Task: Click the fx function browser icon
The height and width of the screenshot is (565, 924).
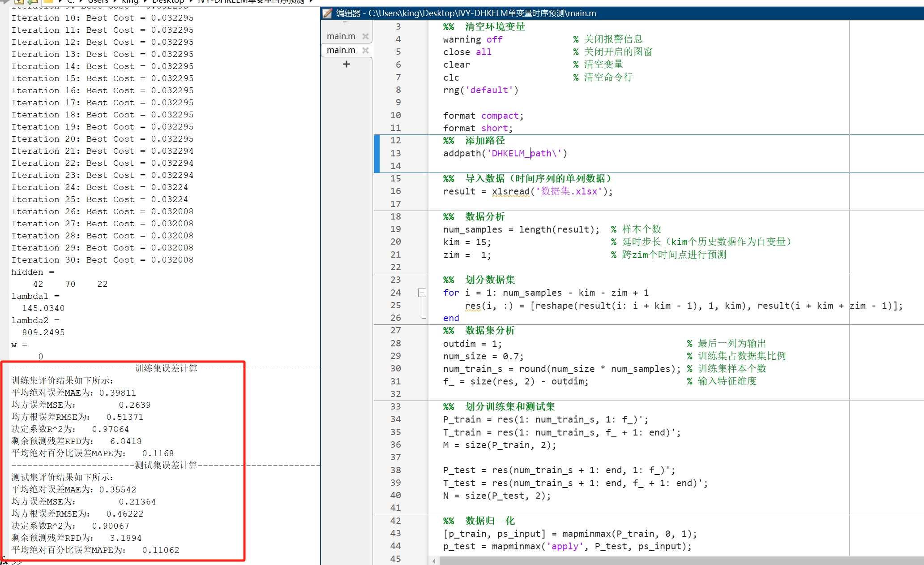Action: pyautogui.click(x=4, y=561)
